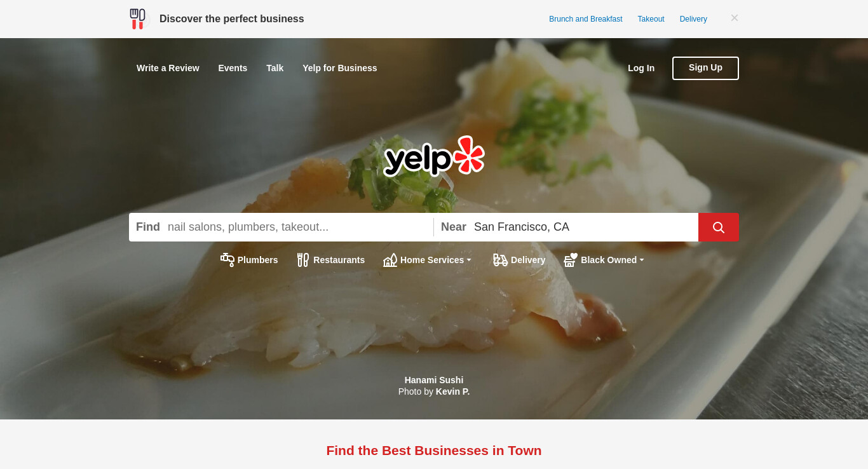Open the Brunch and Breakfast link

[586, 19]
